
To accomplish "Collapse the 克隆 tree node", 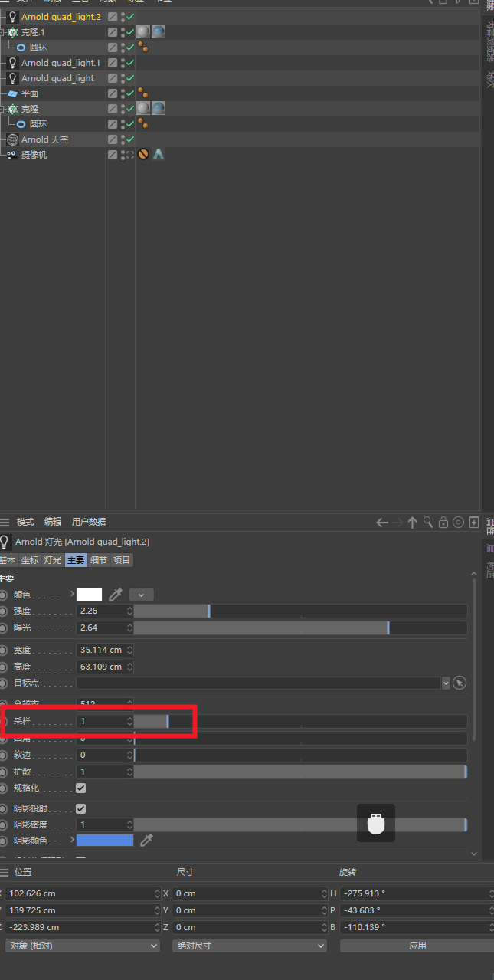I will point(2,109).
